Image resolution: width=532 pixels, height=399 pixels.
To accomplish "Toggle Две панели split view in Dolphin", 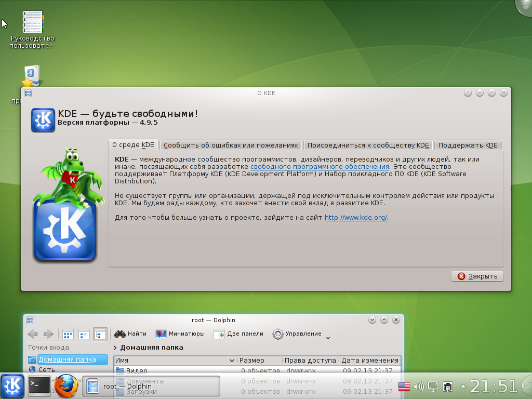I will (x=238, y=334).
